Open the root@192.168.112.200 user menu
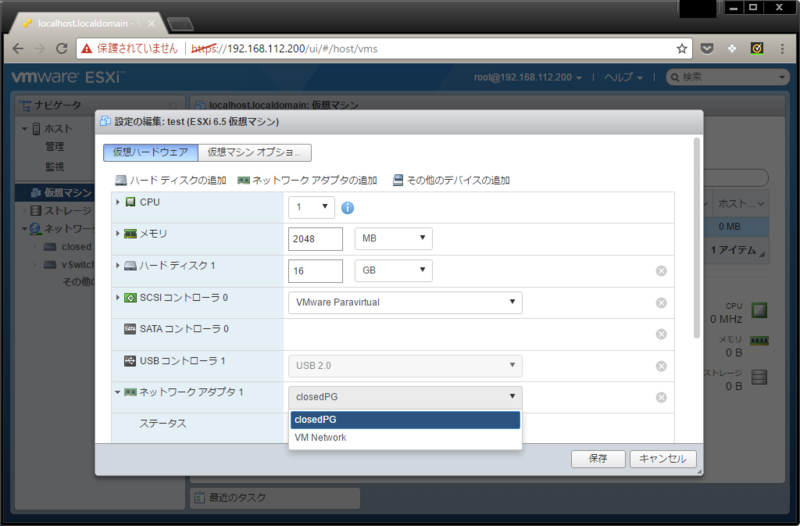The image size is (800, 526). [x=528, y=77]
